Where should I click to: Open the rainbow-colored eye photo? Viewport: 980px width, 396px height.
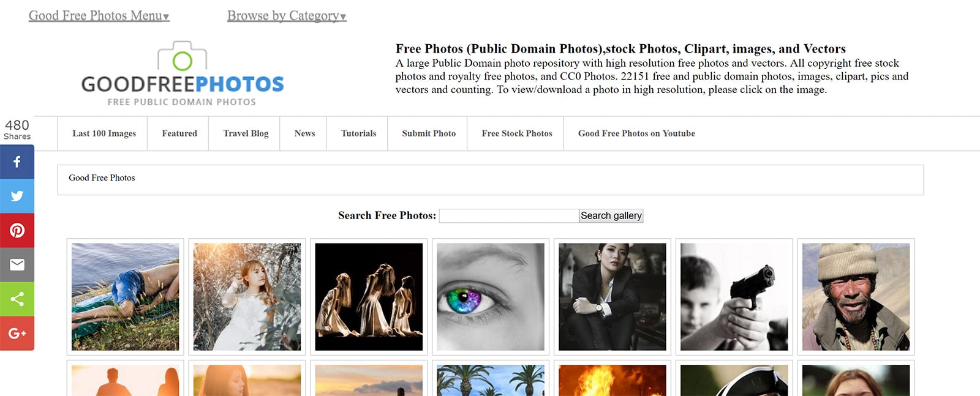click(x=491, y=297)
